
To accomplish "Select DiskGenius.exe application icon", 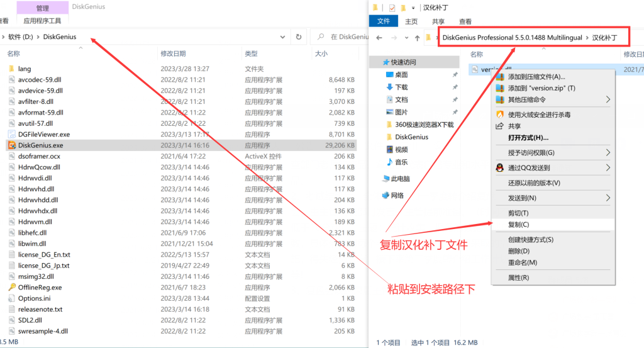I will point(12,145).
